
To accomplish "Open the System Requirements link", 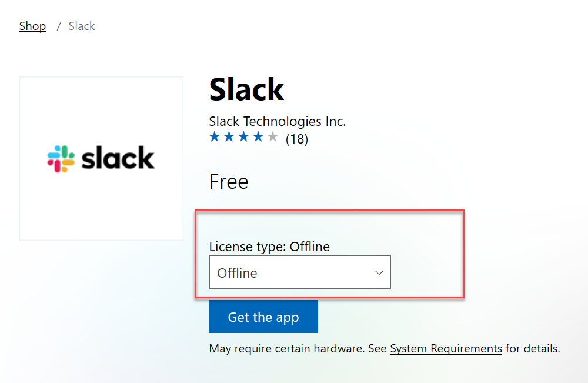I will (x=446, y=348).
